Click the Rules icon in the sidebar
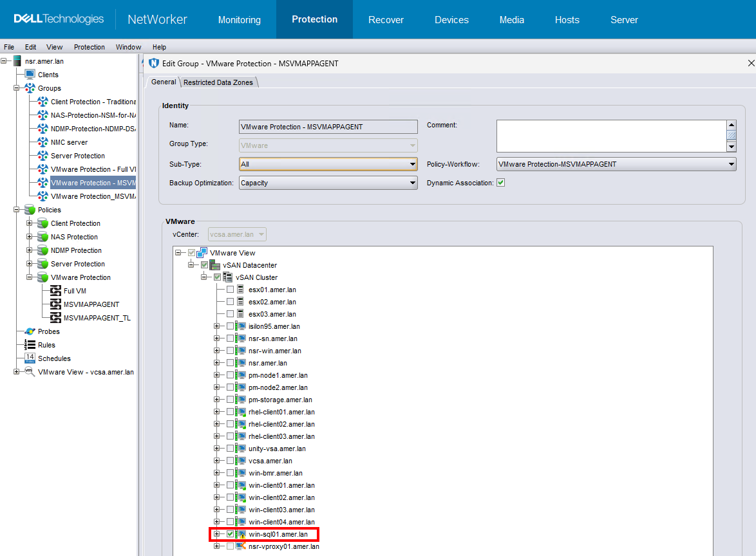The height and width of the screenshot is (556, 756). pos(30,344)
